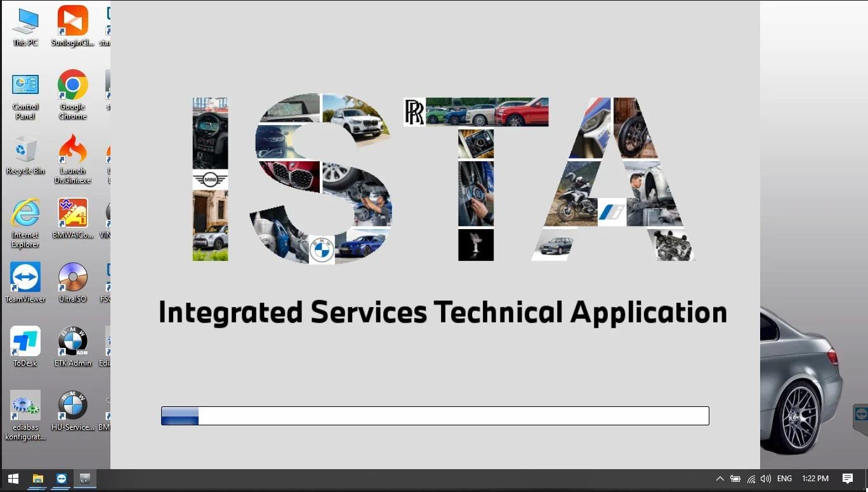Select the Recycle Bin icon
The height and width of the screenshot is (492, 868).
[x=25, y=156]
